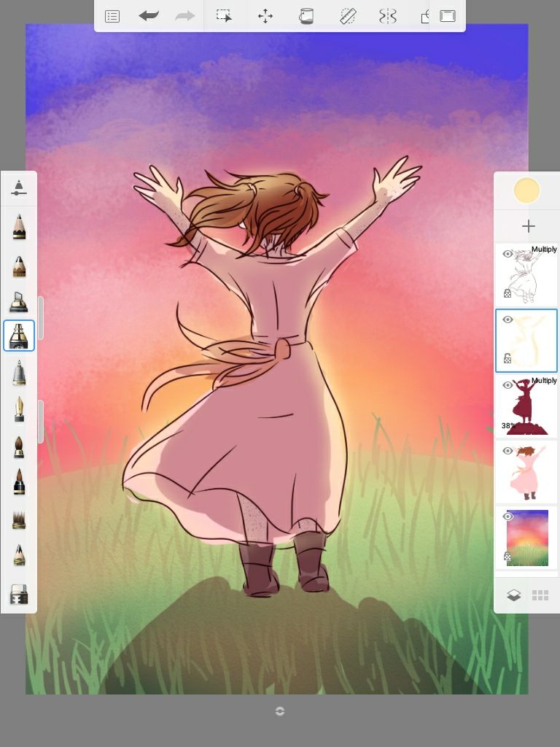This screenshot has width=560, height=747.
Task: Open the main menu list icon
Action: coord(112,17)
